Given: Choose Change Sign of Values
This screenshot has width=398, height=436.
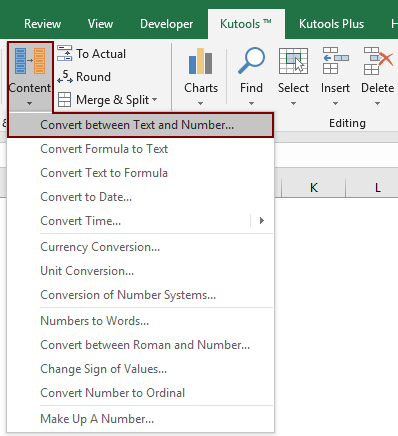Looking at the screenshot, I should point(140,369).
